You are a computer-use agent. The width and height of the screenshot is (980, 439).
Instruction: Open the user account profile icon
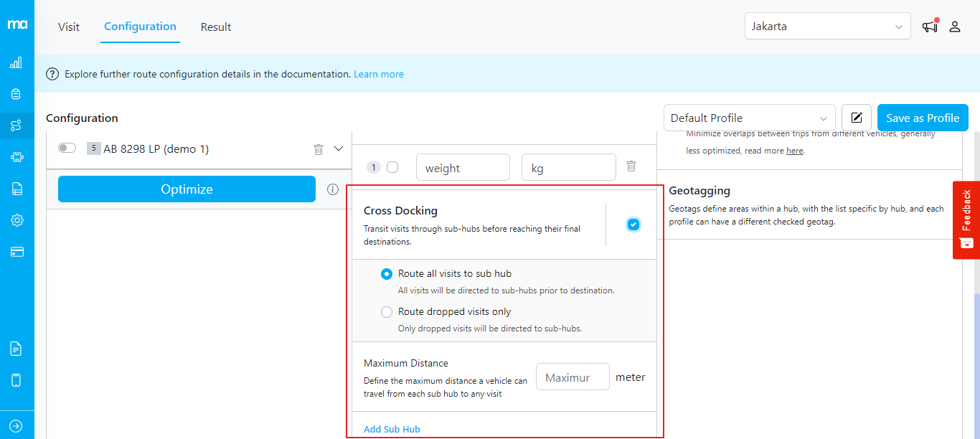coord(955,27)
